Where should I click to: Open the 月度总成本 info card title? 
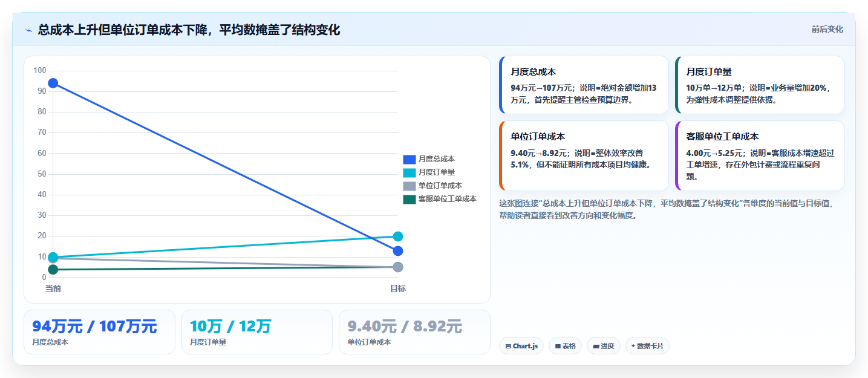coord(534,71)
